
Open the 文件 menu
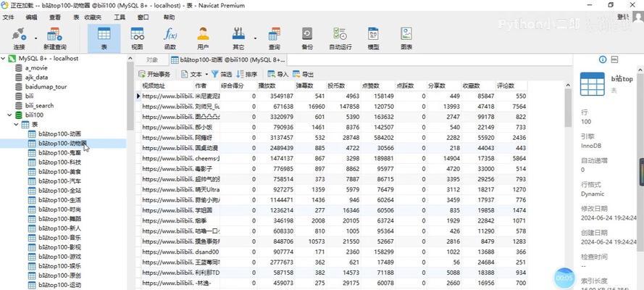click(8, 17)
